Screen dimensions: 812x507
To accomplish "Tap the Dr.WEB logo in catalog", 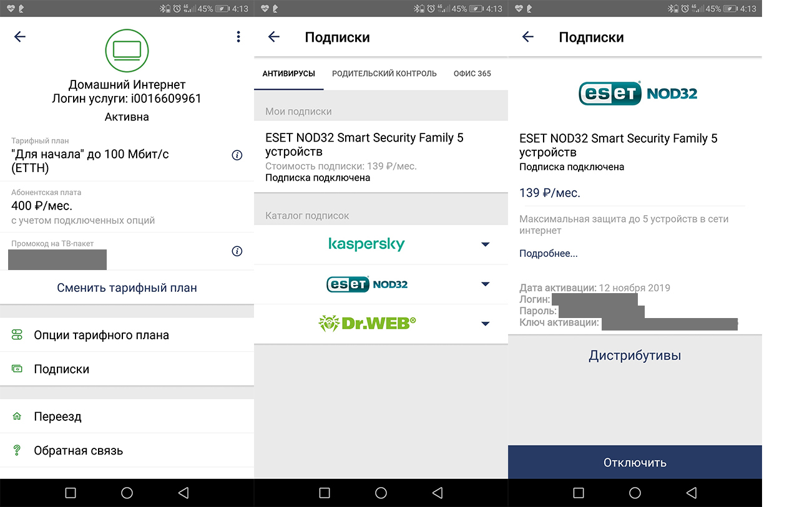I will [x=367, y=323].
